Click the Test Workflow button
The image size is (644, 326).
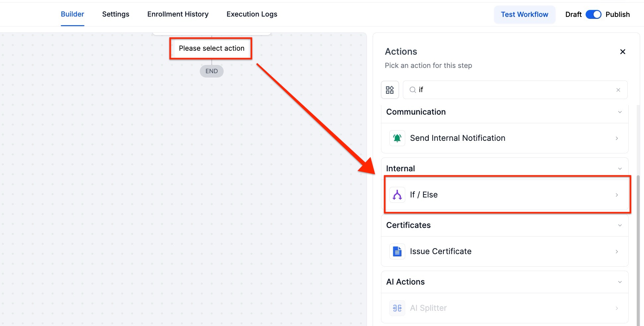click(x=524, y=15)
